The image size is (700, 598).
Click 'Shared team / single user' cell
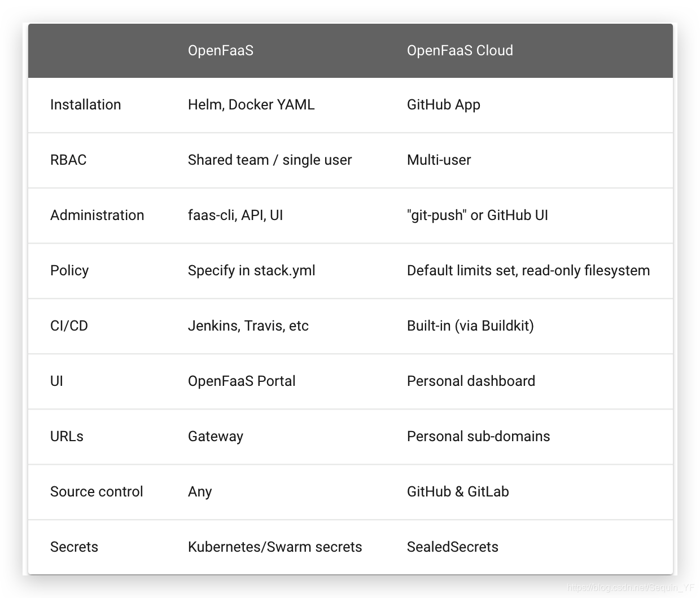click(x=270, y=160)
